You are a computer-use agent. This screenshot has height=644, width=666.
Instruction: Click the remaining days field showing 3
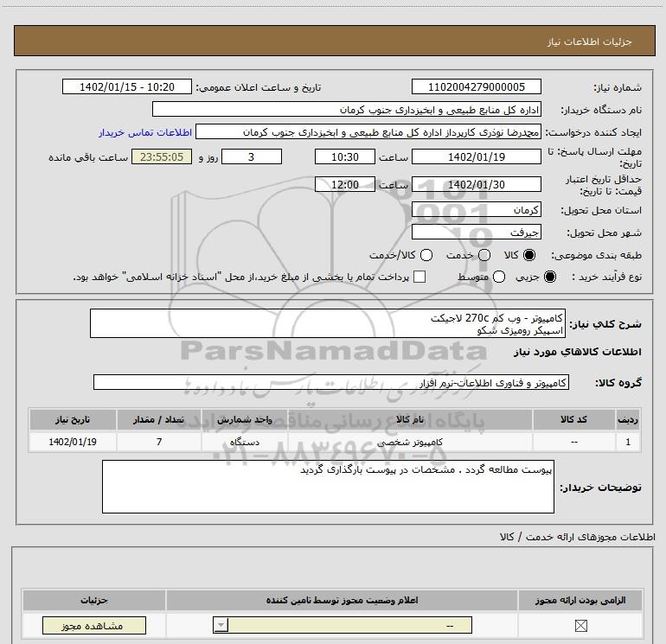click(x=252, y=156)
